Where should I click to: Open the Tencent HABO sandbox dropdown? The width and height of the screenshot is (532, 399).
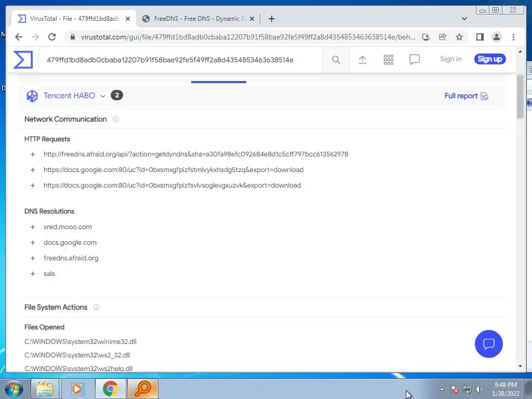coord(102,96)
